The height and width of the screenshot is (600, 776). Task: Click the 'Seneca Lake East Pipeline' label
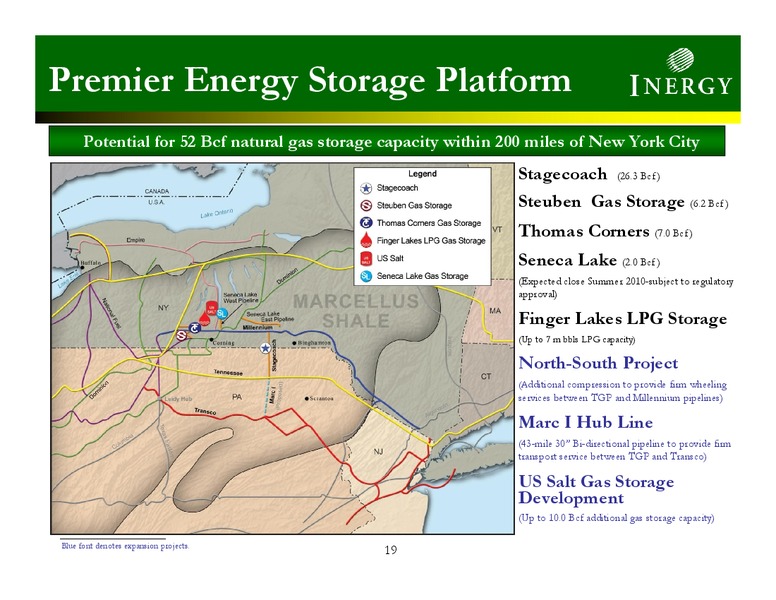270,317
